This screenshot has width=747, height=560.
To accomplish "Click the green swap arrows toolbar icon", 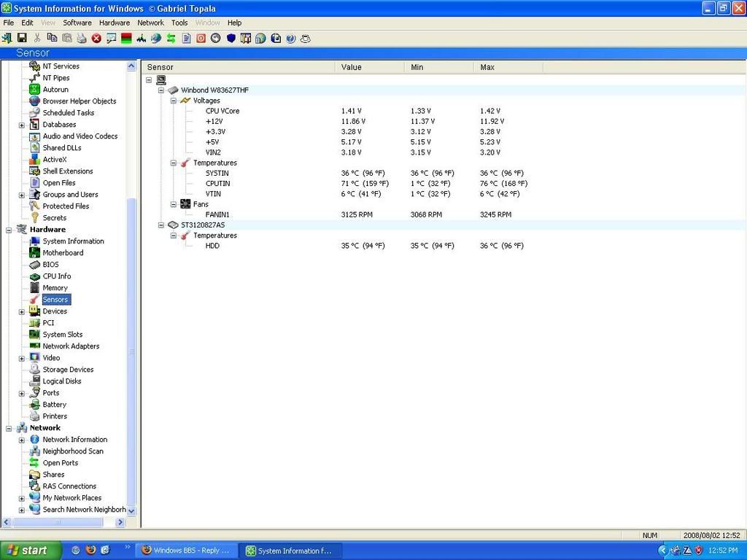I will 171,39.
